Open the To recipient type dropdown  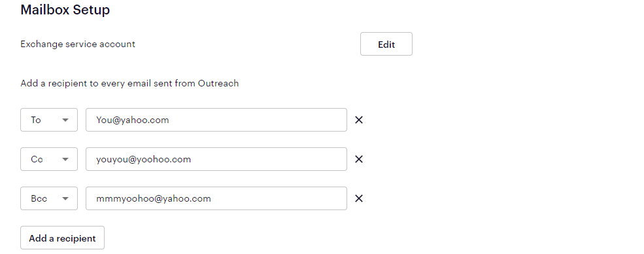(49, 120)
